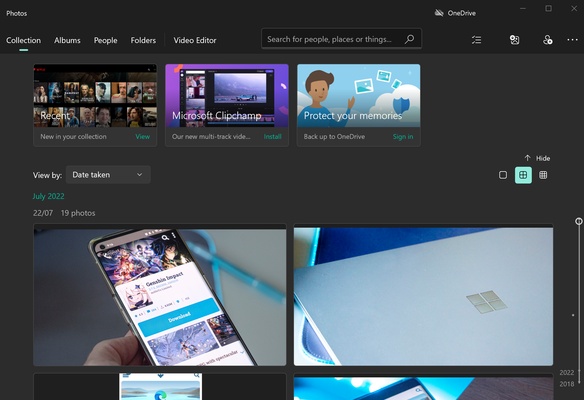Maximize the Photos window
Screen dimensions: 584x400
coord(549,8)
